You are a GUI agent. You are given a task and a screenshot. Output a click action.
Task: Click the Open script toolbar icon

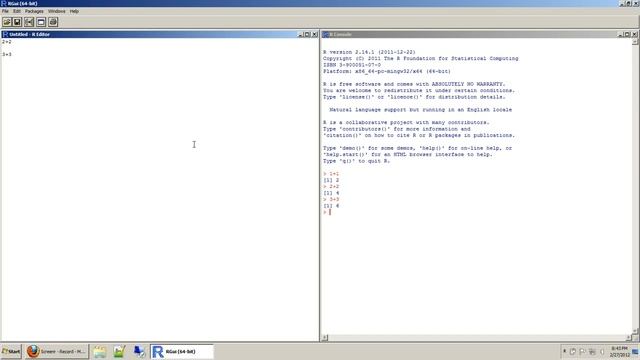7,22
